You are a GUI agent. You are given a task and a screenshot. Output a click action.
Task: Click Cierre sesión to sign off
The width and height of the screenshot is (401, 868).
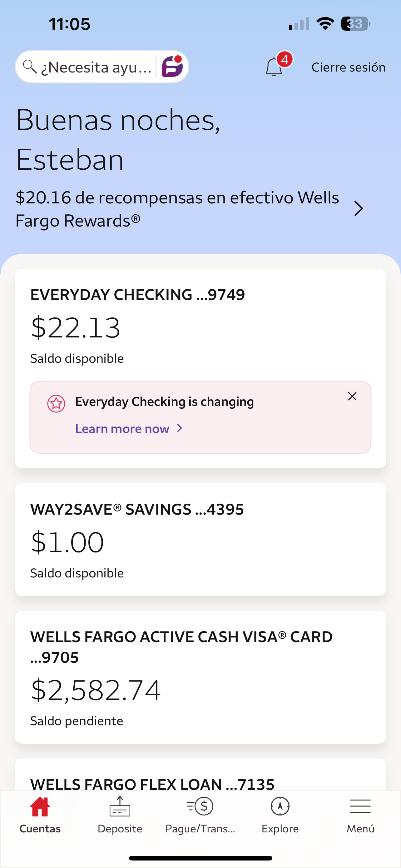349,67
